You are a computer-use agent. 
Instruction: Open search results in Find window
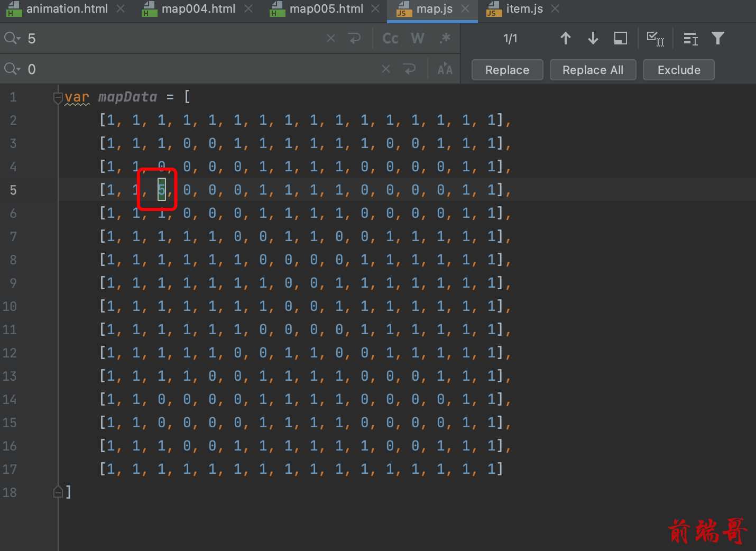621,38
